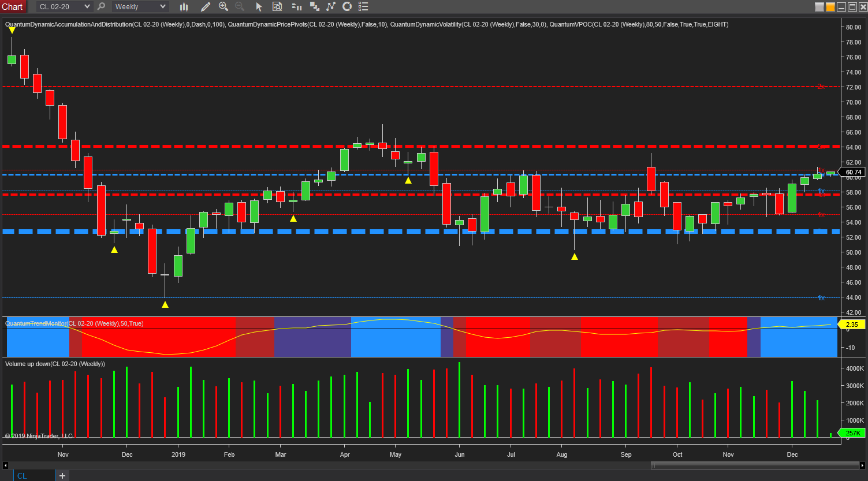The height and width of the screenshot is (481, 868).
Task: Click the QuantumDynamicPricePivots indicator label
Action: 307,24
